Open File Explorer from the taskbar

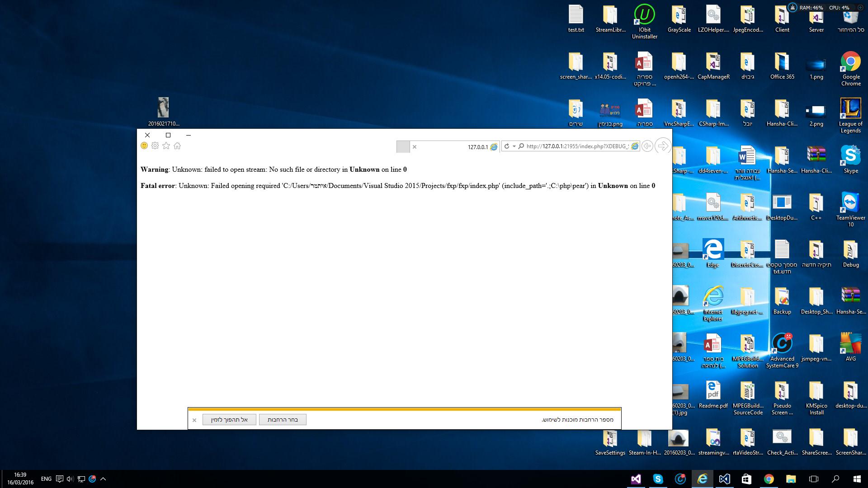[791, 479]
